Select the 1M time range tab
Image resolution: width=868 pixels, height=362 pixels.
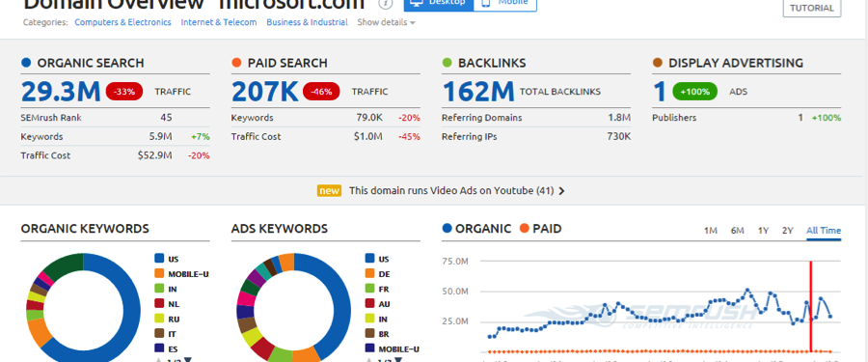(x=710, y=231)
